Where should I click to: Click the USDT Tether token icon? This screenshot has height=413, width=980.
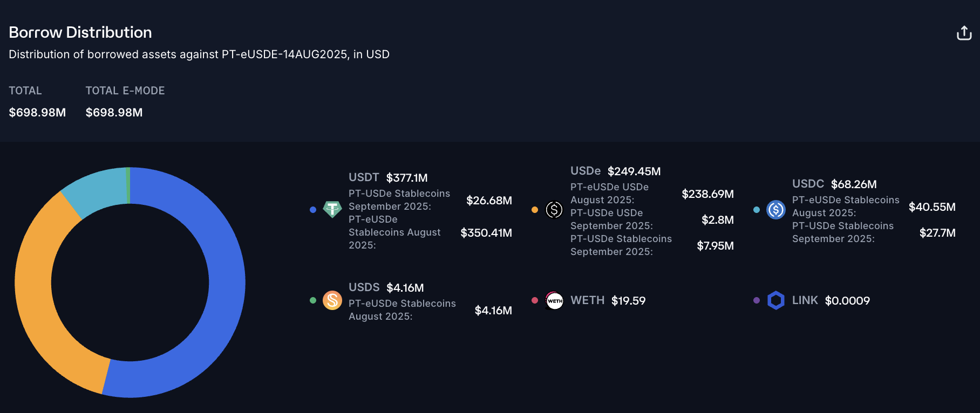click(x=332, y=209)
